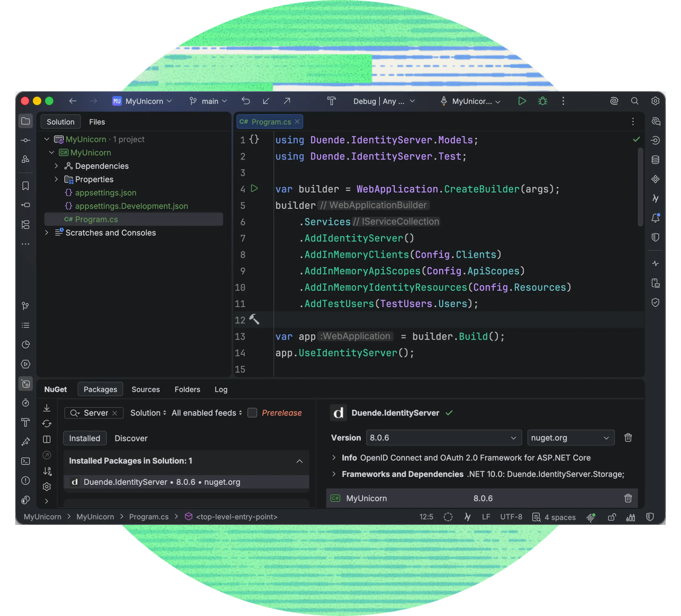
Task: Select the Installed packages view
Action: coord(85,438)
